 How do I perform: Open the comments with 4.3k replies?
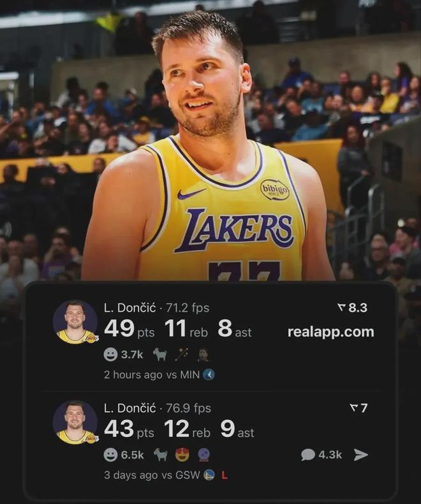pyautogui.click(x=321, y=454)
